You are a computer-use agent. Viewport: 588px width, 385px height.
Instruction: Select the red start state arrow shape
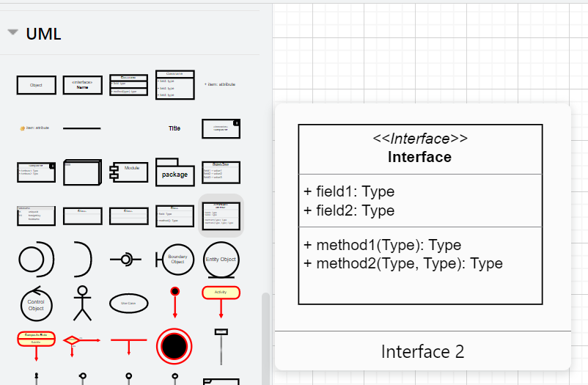174,301
